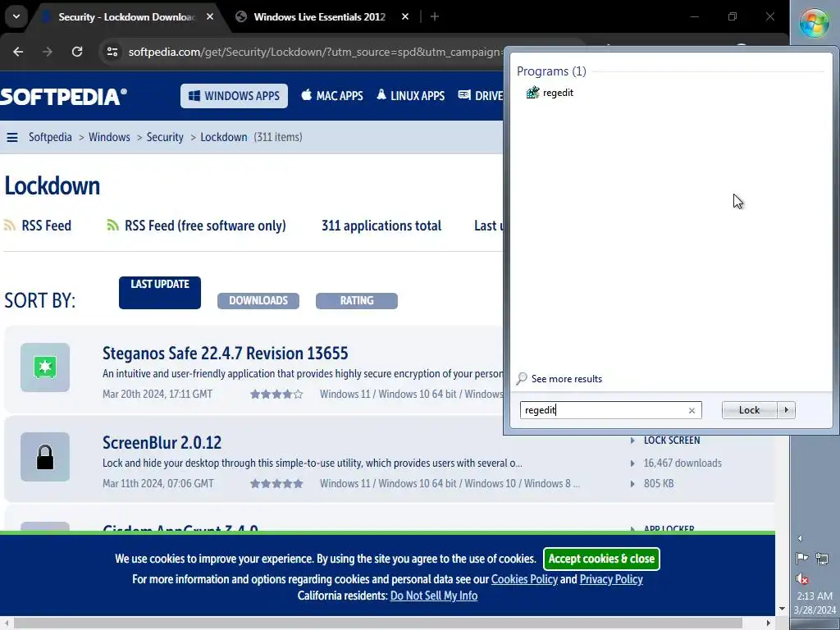Click Lockdown breadcrumb link
Screen dimensions: 840x630
[x=224, y=137]
